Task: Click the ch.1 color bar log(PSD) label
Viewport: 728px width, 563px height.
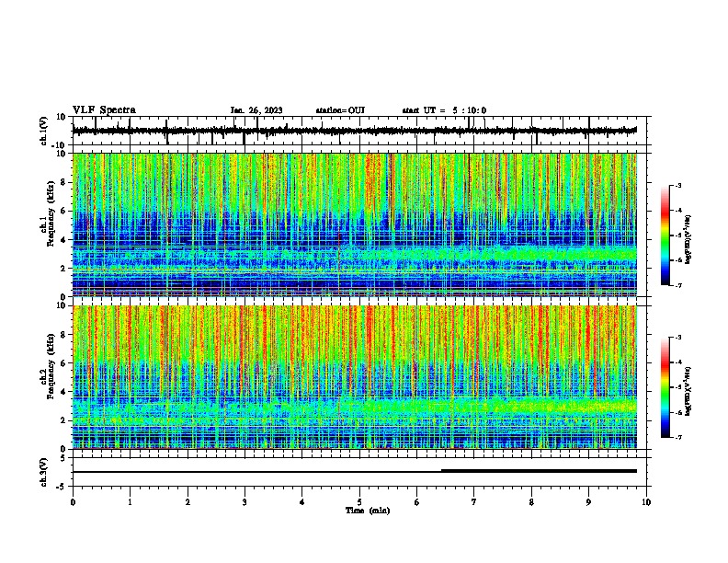Action: click(x=688, y=240)
